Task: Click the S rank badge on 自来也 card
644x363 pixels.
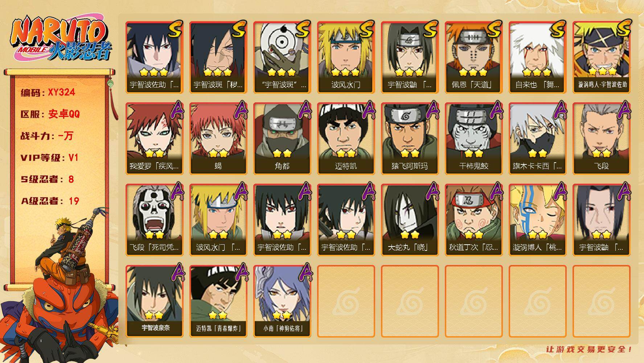Action: click(557, 29)
